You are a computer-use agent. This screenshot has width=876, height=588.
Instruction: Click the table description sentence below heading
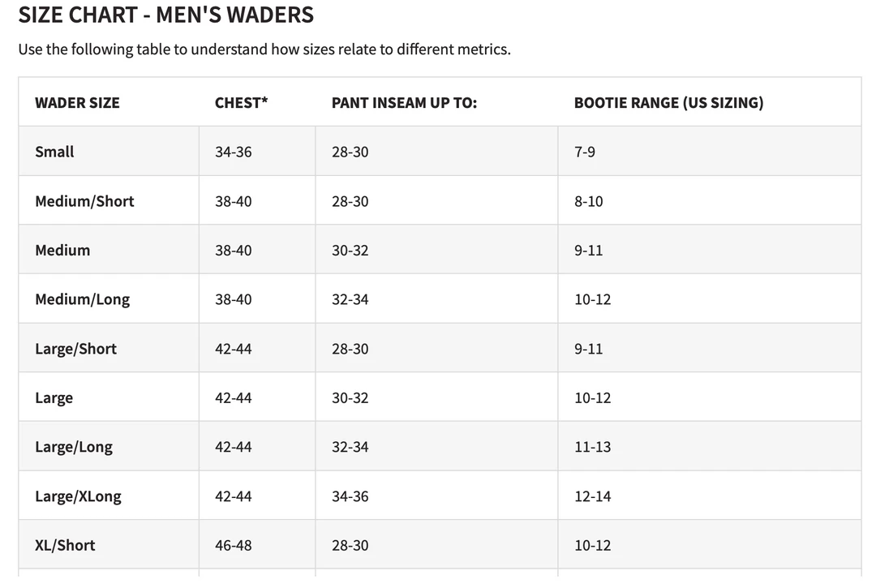click(264, 49)
